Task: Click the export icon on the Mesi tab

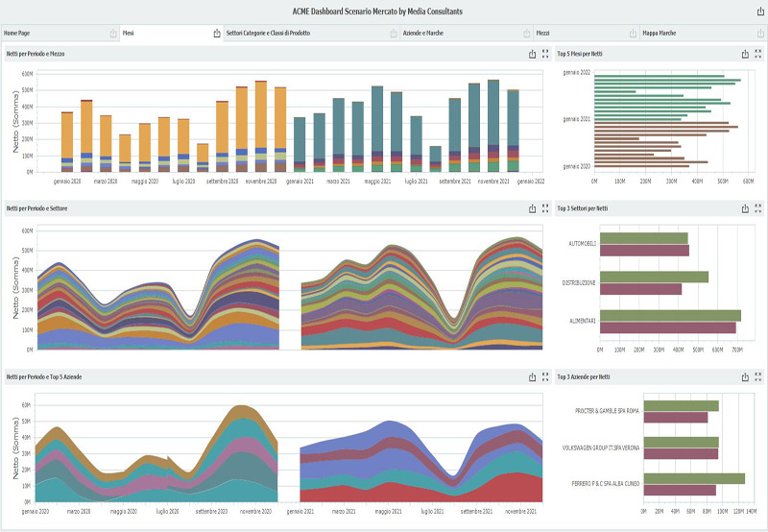Action: 216,34
